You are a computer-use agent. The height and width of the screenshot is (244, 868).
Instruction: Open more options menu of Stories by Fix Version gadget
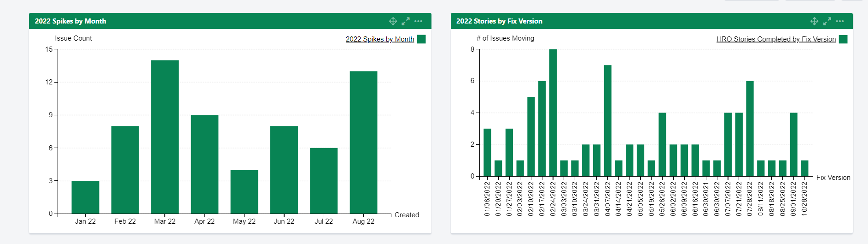click(840, 21)
